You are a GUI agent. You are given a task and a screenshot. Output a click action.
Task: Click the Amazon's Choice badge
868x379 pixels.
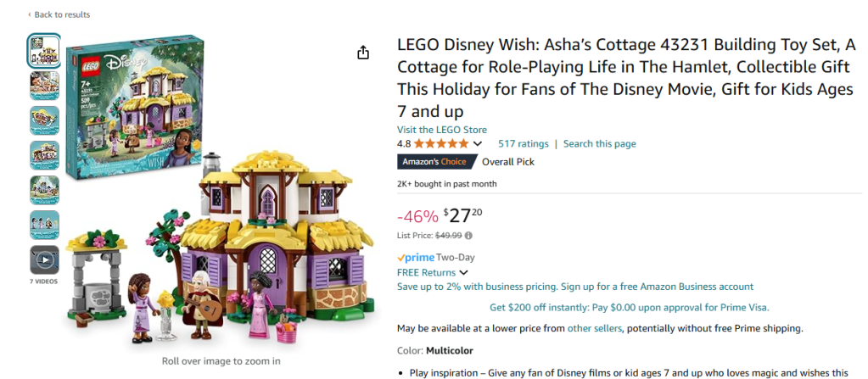(x=434, y=162)
